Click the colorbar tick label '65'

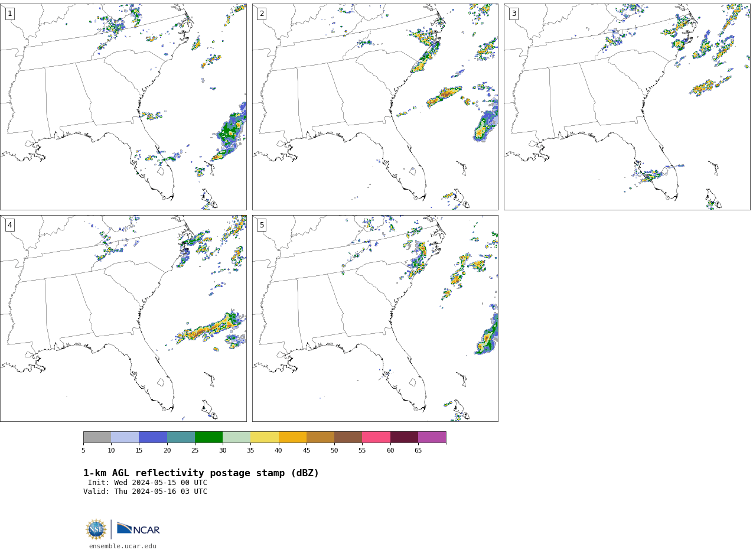(x=418, y=451)
